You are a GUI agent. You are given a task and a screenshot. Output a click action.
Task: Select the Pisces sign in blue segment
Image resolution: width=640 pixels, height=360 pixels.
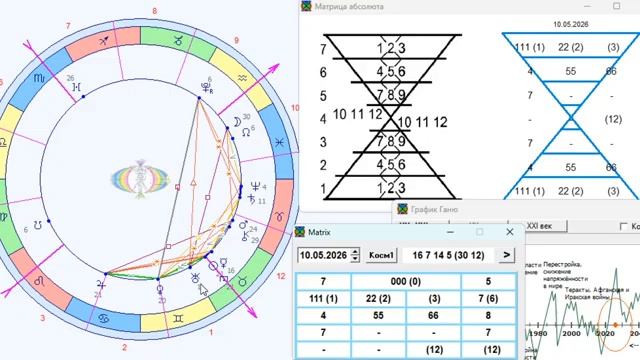279,142
